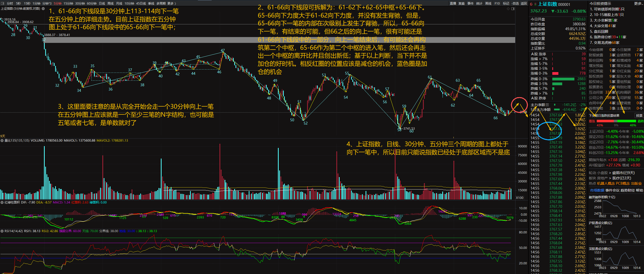Show more timeframes via 更多 arrow

coord(172,4)
